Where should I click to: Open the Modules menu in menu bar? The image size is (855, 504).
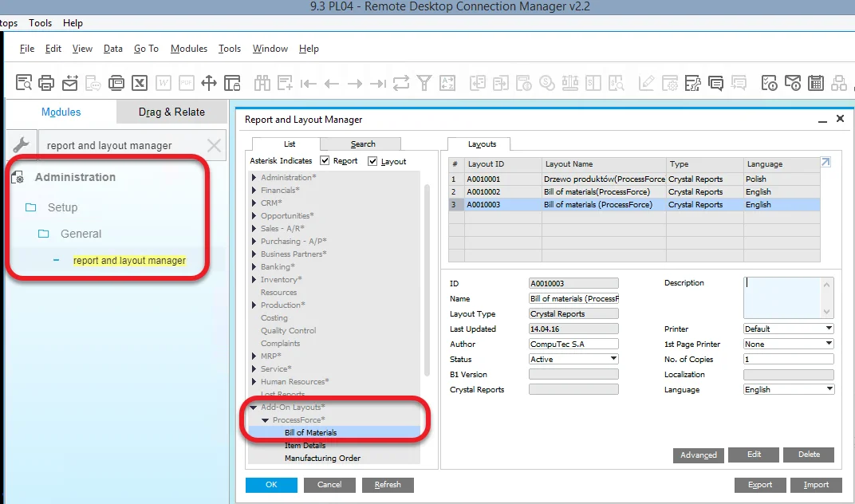click(189, 49)
